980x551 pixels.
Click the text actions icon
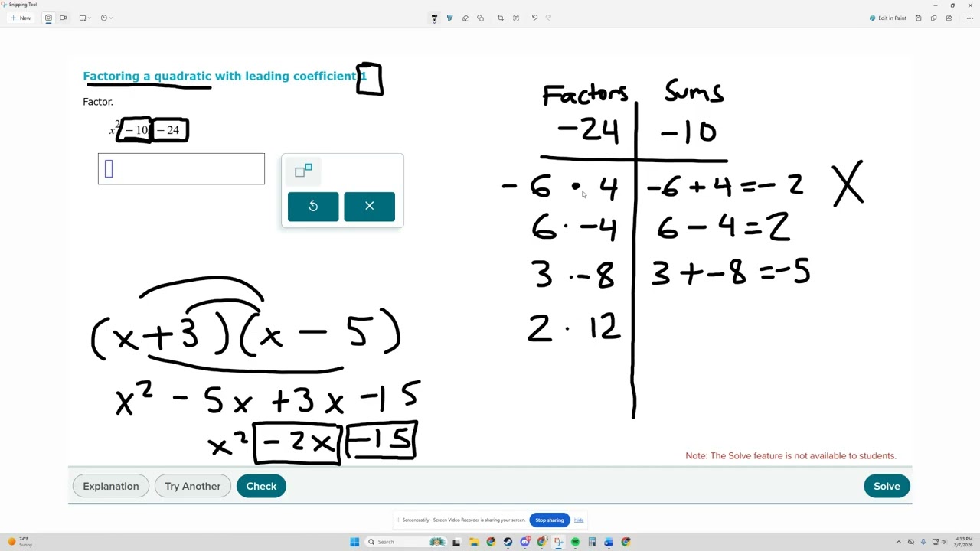516,18
